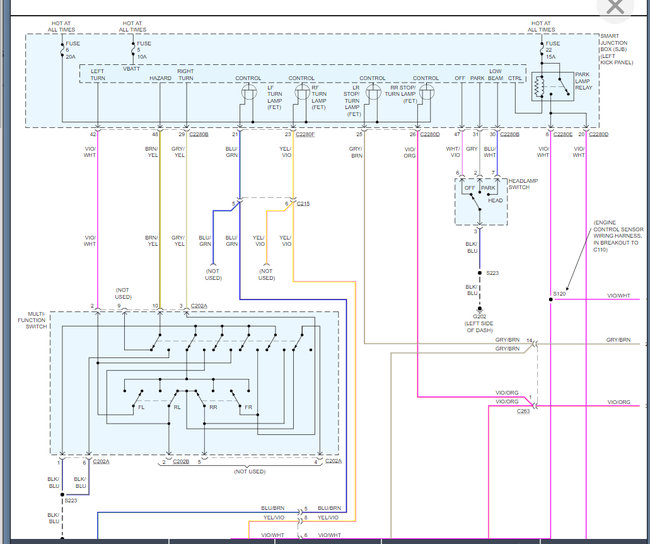This screenshot has width=650, height=544.
Task: Click the 'FUSE 22 15A' label
Action: click(553, 50)
